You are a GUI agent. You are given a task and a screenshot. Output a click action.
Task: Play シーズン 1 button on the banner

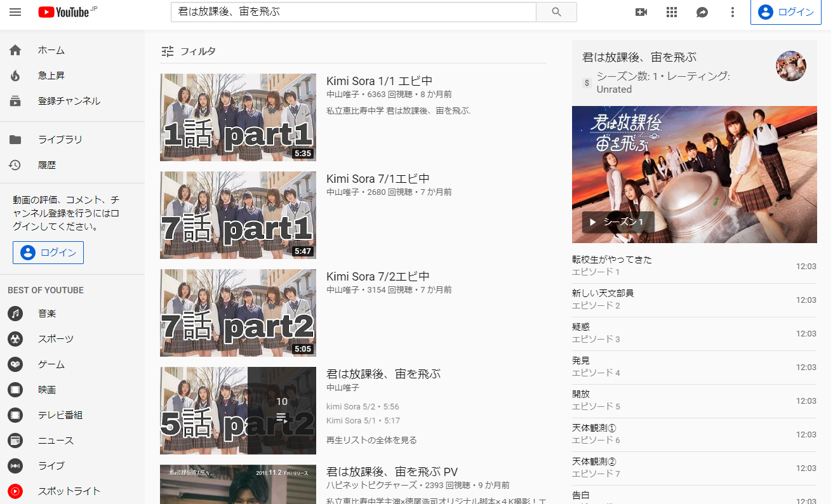click(618, 222)
